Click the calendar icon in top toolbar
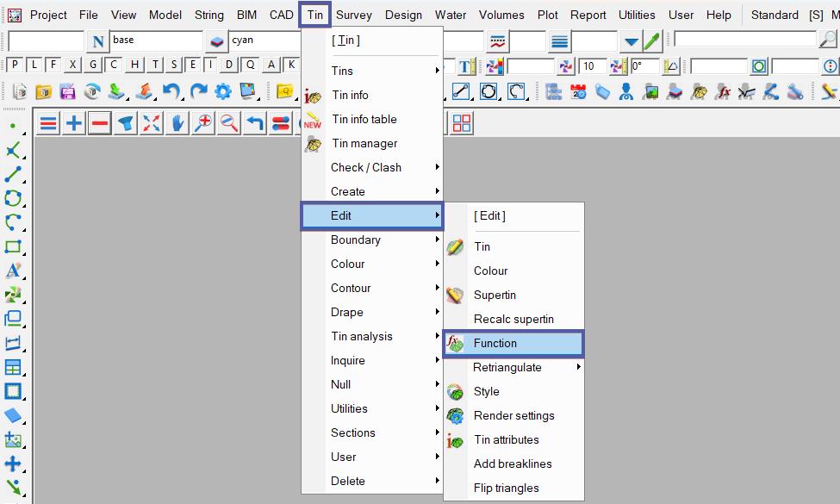 578,91
